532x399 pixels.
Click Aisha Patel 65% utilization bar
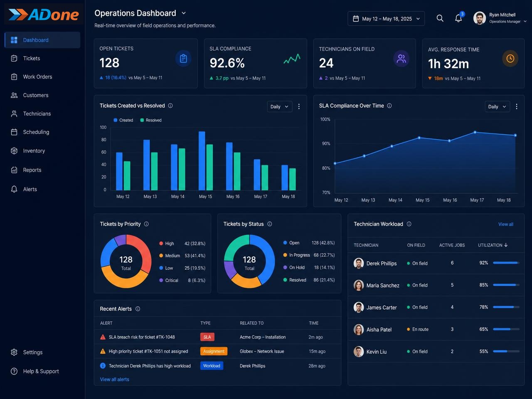[506, 329]
